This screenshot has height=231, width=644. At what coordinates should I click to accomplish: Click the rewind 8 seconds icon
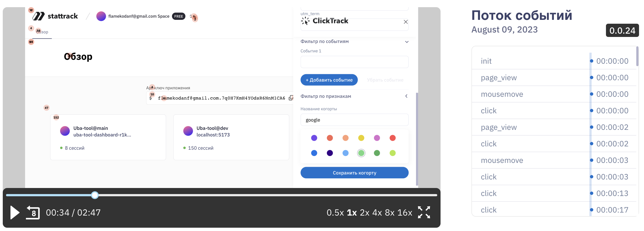pyautogui.click(x=33, y=213)
